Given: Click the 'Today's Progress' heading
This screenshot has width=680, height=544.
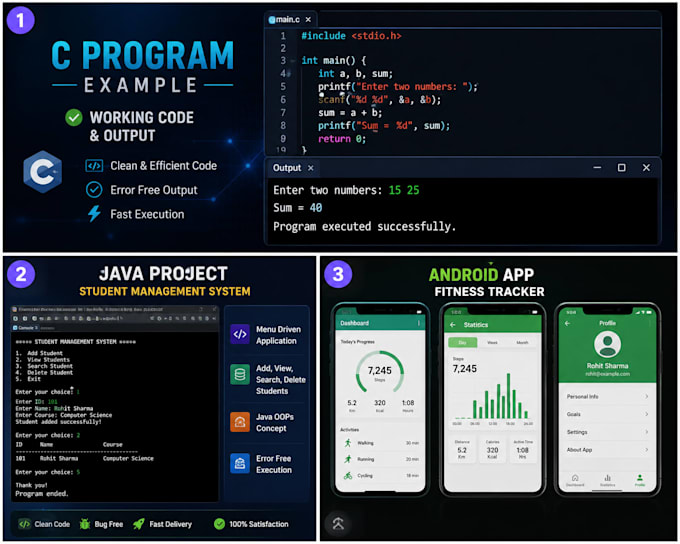Looking at the screenshot, I should (357, 342).
